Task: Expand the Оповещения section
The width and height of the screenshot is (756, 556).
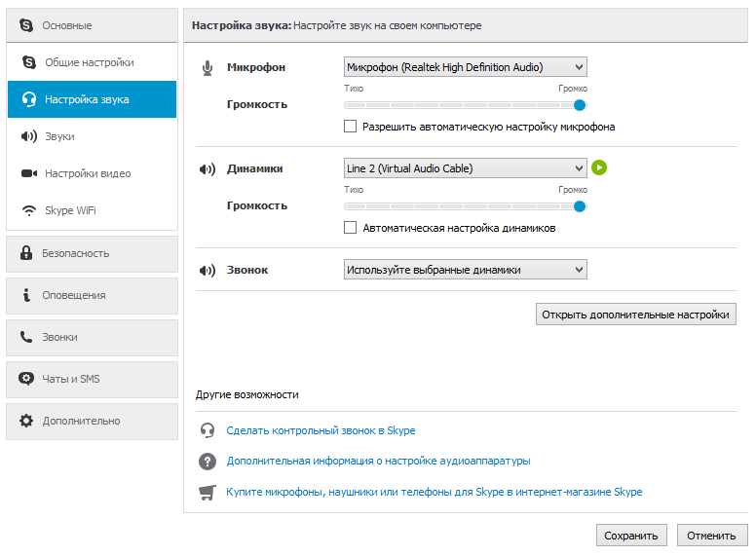Action: pos(93,295)
